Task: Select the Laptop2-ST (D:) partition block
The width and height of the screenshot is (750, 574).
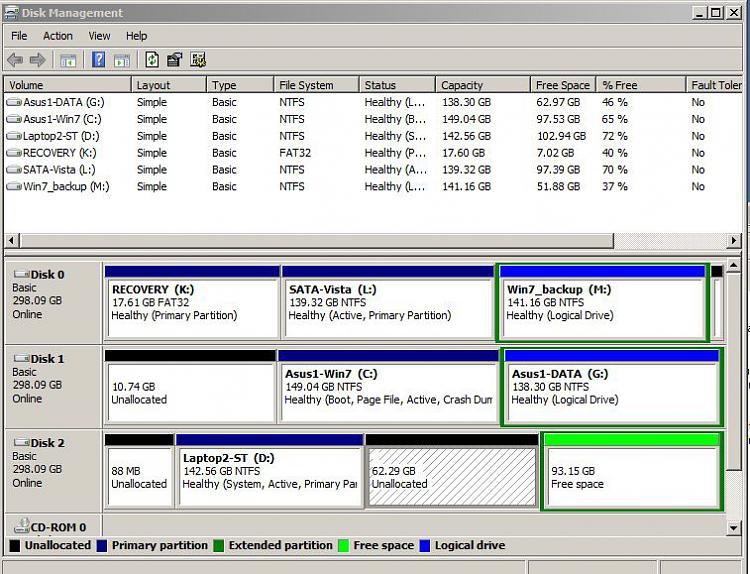Action: pos(269,471)
